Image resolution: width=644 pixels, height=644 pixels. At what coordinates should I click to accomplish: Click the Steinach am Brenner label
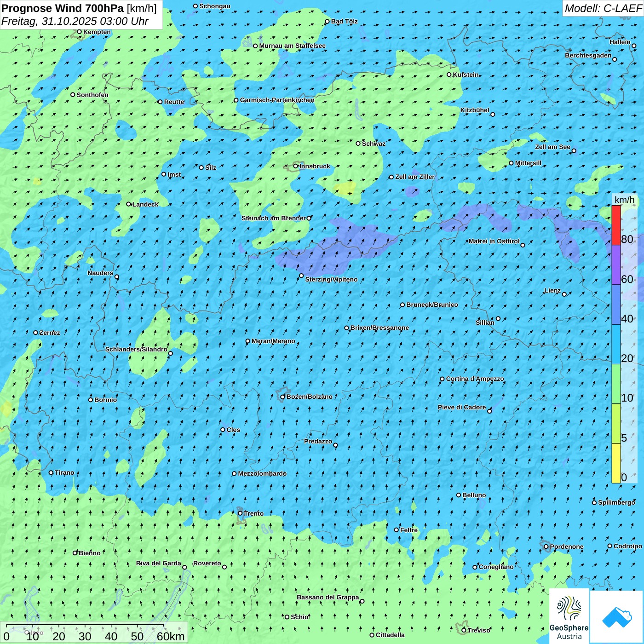click(x=273, y=218)
